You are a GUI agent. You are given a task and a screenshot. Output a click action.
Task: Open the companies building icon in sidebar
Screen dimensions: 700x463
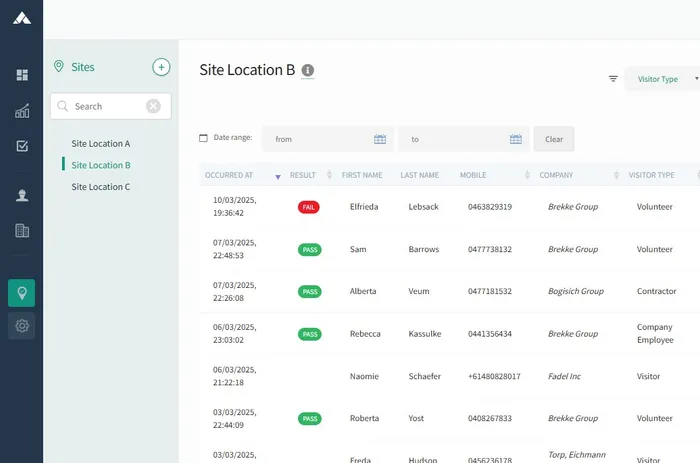point(22,231)
